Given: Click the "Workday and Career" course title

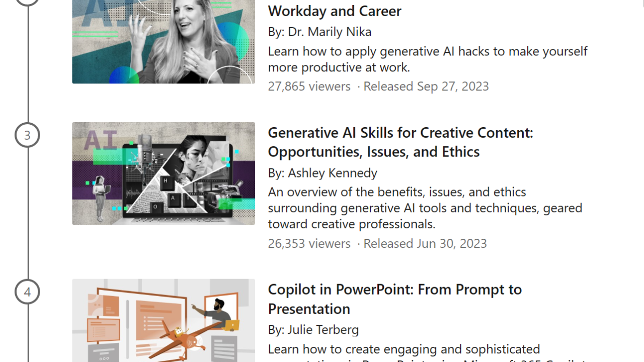Looking at the screenshot, I should [x=335, y=11].
